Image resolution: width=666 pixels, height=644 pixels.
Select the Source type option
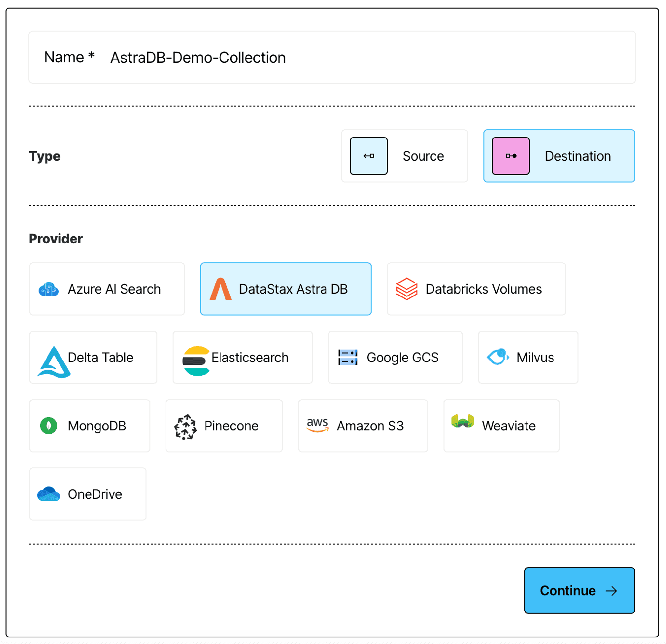point(405,156)
